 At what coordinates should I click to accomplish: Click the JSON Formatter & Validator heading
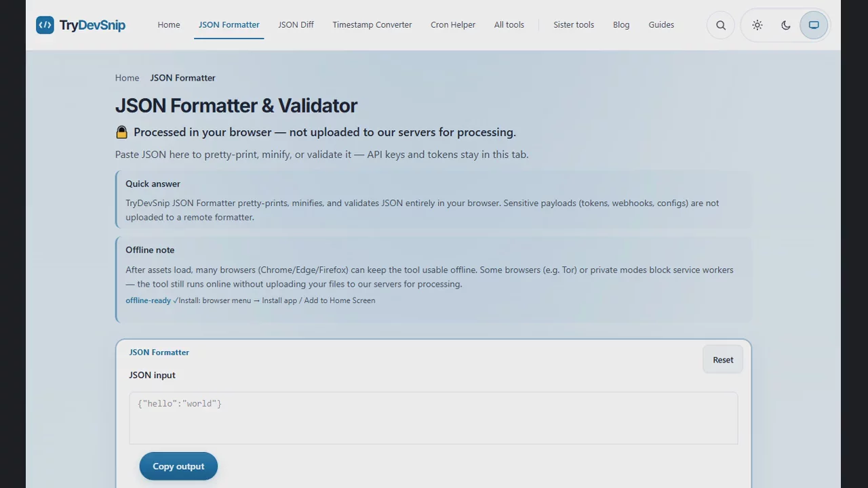[x=236, y=106]
